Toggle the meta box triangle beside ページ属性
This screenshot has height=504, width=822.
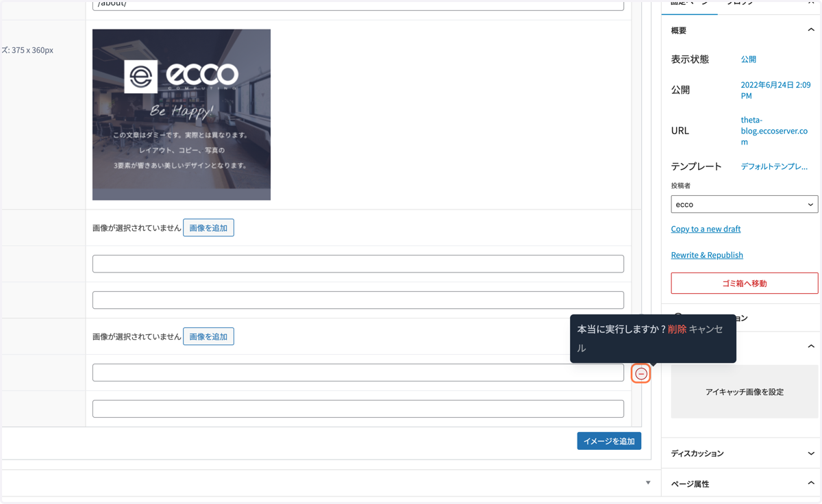pyautogui.click(x=648, y=483)
